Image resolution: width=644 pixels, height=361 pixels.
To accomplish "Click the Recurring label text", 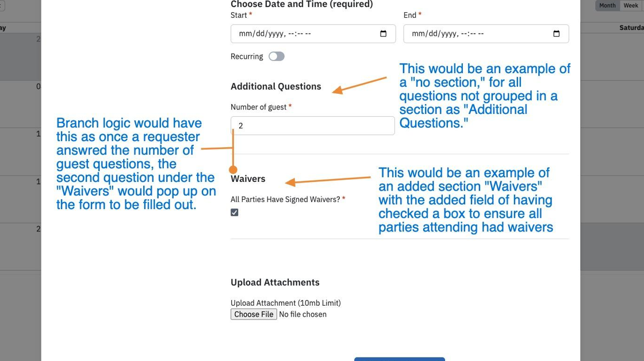I will (x=247, y=56).
